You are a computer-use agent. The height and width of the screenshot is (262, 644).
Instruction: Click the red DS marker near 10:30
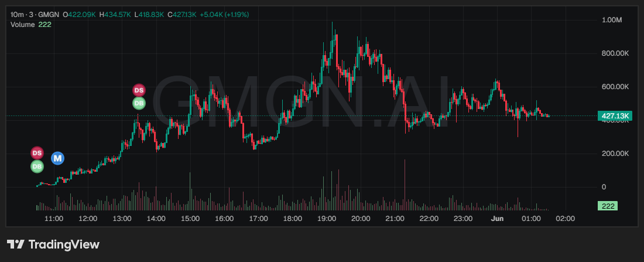[x=37, y=153]
